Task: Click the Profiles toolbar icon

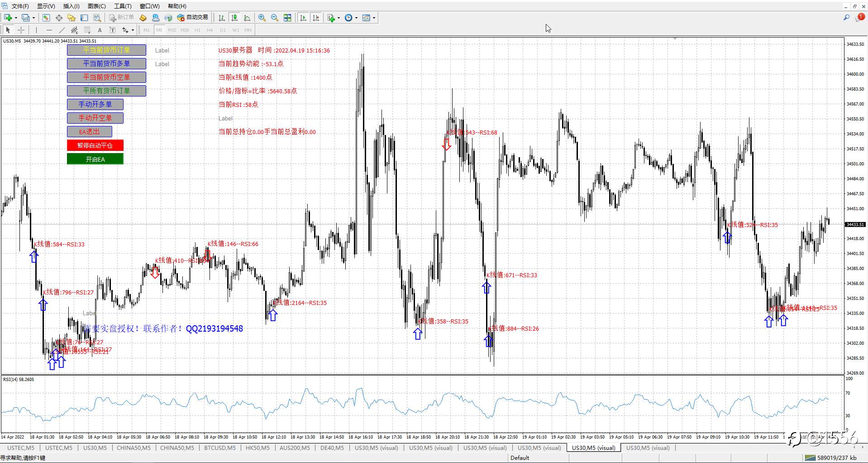Action: click(25, 18)
